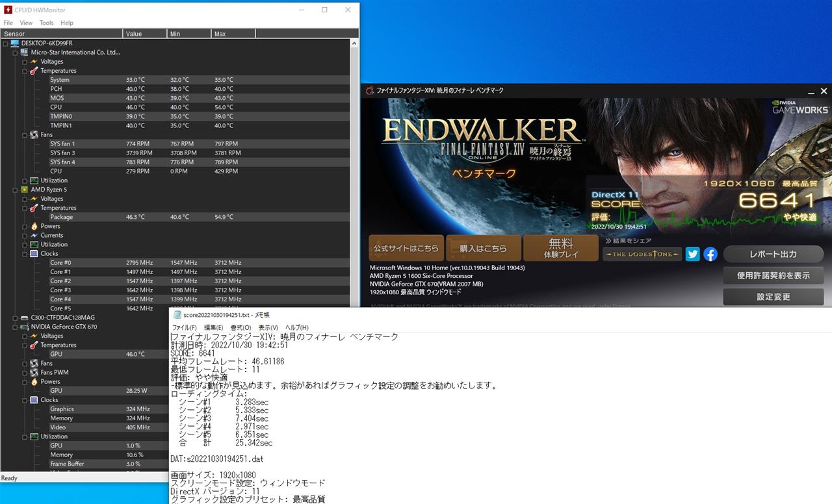Open the Help menu in HWMonitor
The image size is (832, 504).
(67, 23)
